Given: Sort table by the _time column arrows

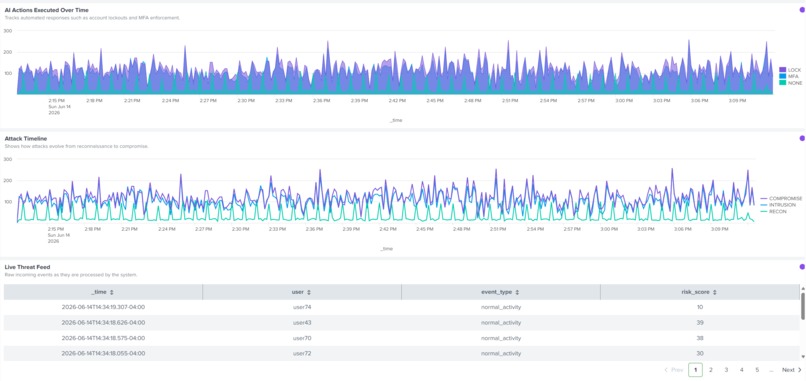Looking at the screenshot, I should point(112,292).
